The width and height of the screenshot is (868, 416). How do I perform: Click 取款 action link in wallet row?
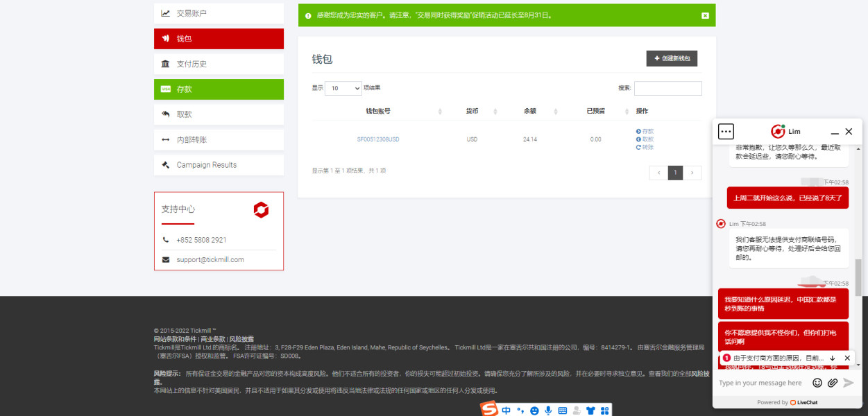click(645, 139)
